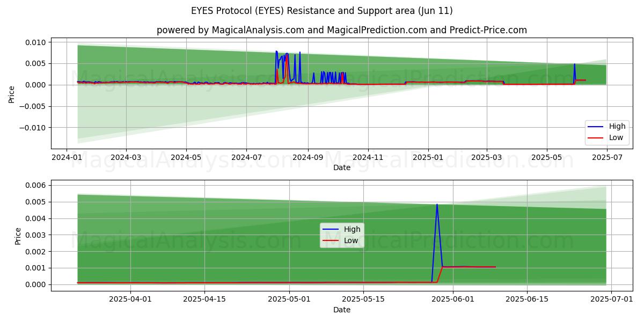Image resolution: width=644 pixels, height=322 pixels.
Task: Click 'Low' in the top chart legend
Action: pyautogui.click(x=616, y=137)
